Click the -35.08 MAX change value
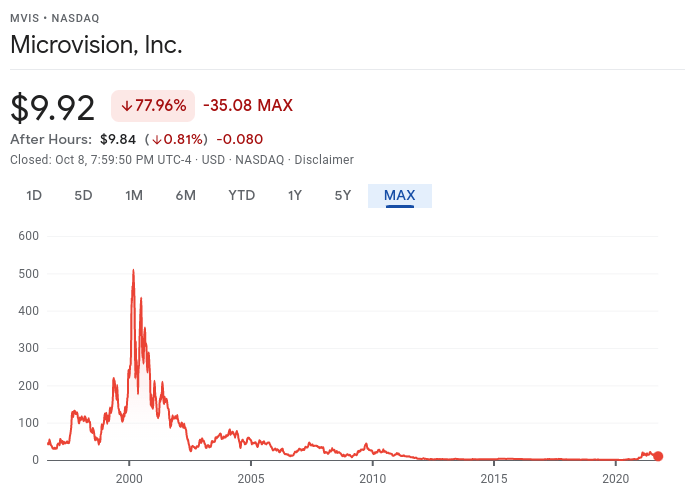Viewport: 685px width, 484px height. [x=248, y=106]
